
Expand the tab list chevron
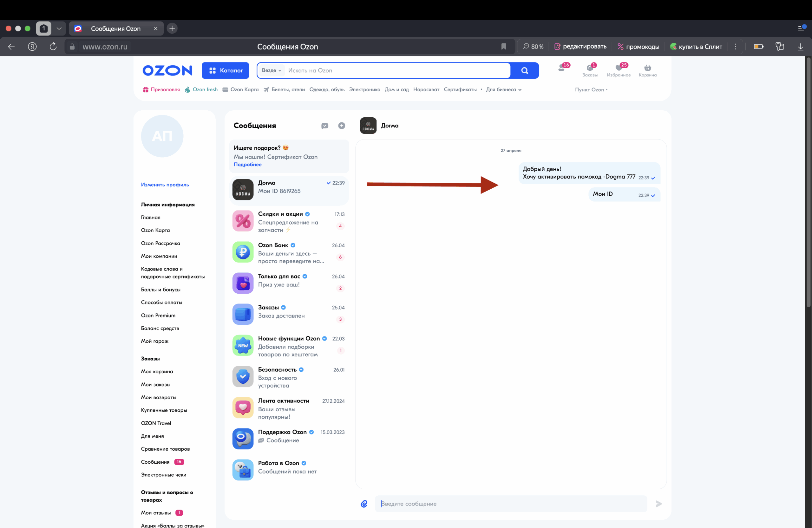pos(59,28)
